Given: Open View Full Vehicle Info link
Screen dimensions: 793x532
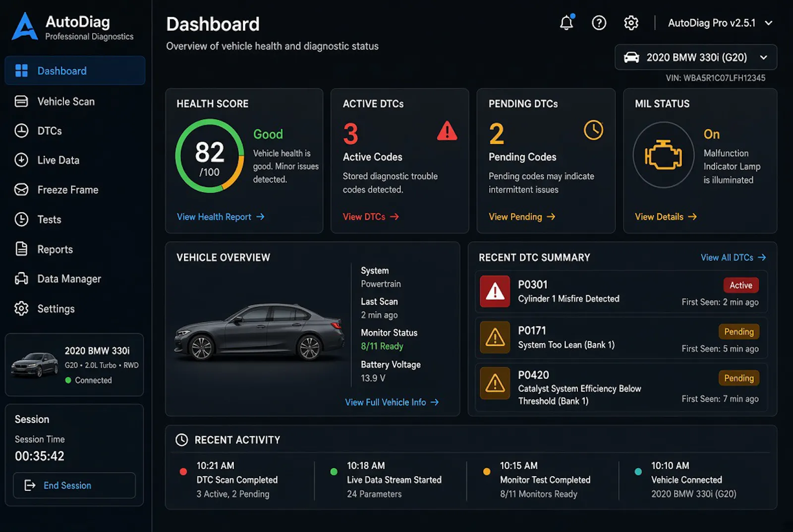Looking at the screenshot, I should tap(392, 402).
